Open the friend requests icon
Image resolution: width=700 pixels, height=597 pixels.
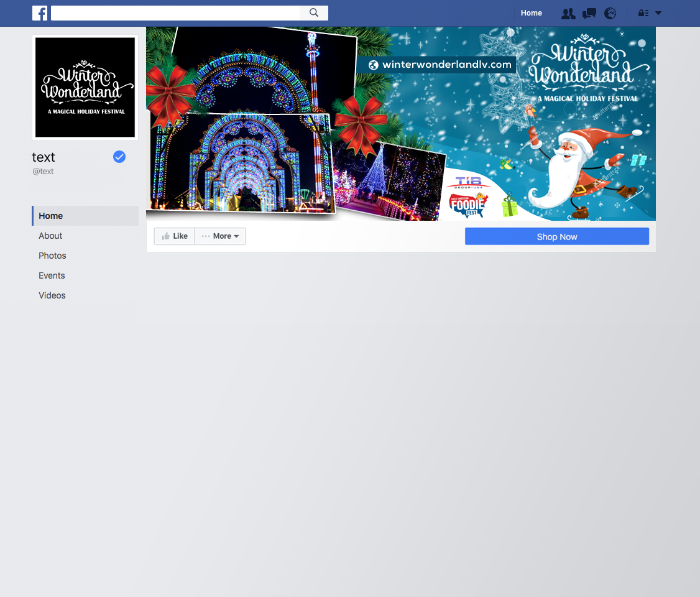[x=568, y=14]
